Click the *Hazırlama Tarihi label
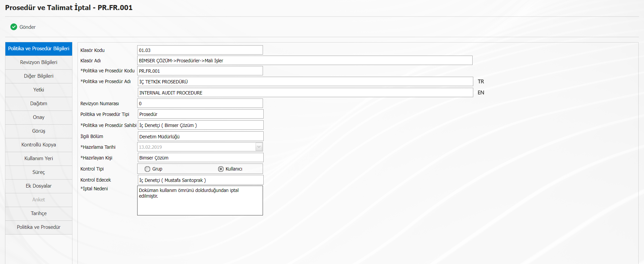The image size is (644, 264). 98,147
